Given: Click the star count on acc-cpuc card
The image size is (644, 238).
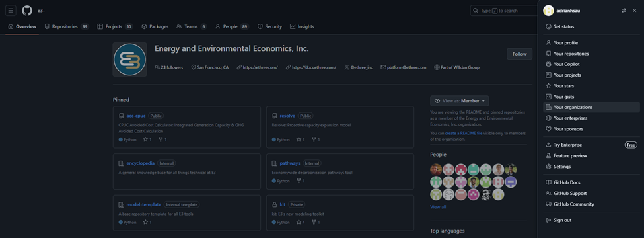Looking at the screenshot, I should click(x=147, y=139).
